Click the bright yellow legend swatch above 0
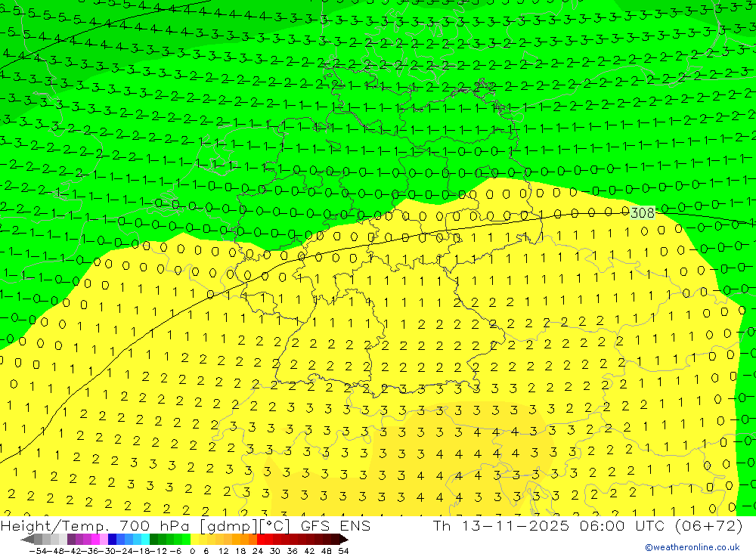Image resolution: width=756 pixels, height=554 pixels. tap(194, 539)
